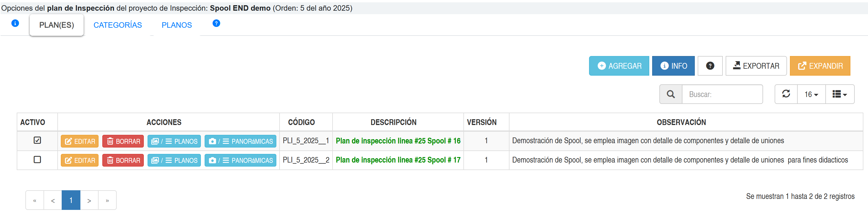This screenshot has width=868, height=220.
Task: Uncheck active checkbox for PLI_5_2025__1
Action: pyautogui.click(x=37, y=140)
